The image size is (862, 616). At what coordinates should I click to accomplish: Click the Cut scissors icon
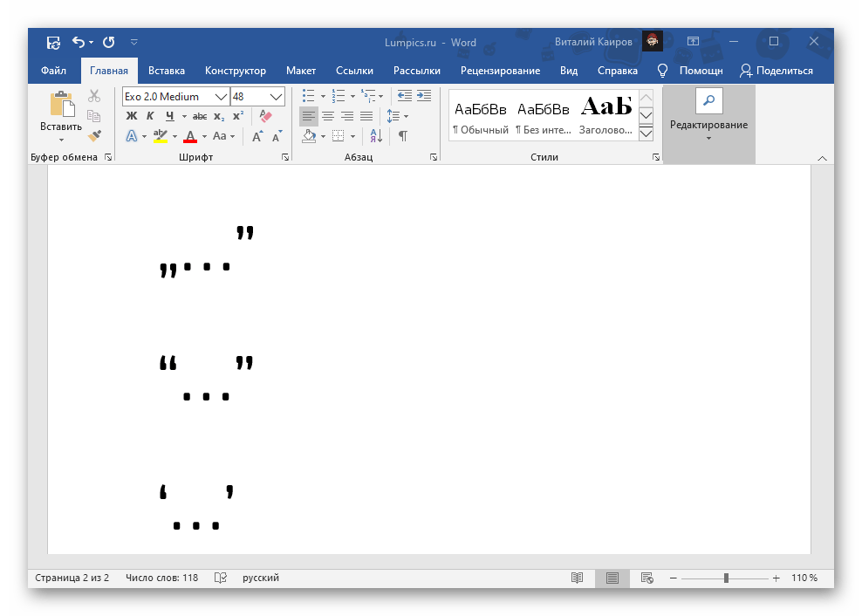[x=94, y=96]
